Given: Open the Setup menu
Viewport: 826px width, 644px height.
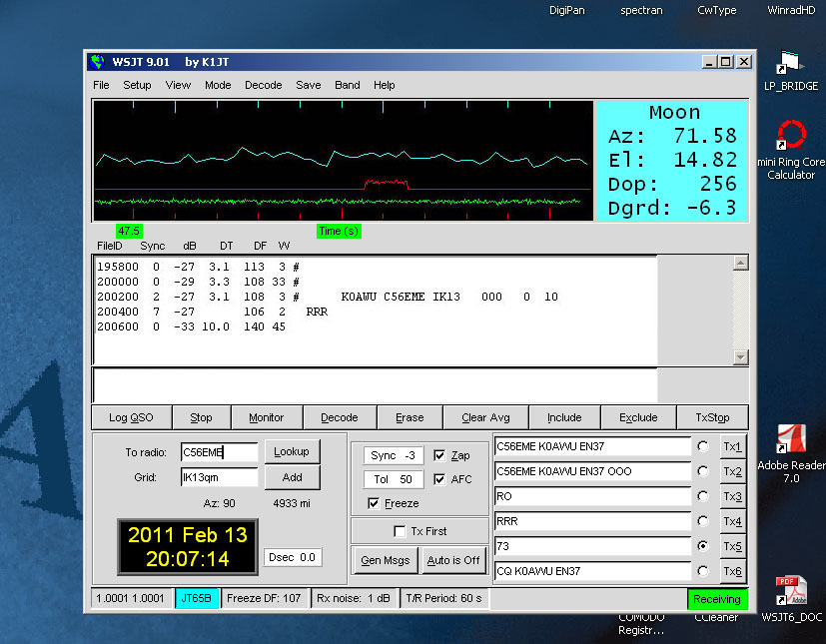Looking at the screenshot, I should point(137,85).
